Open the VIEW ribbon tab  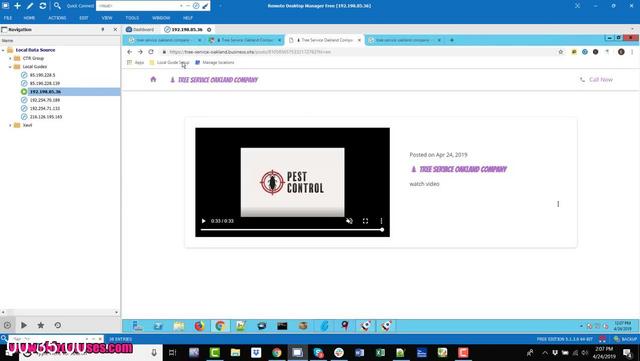pyautogui.click(x=107, y=18)
